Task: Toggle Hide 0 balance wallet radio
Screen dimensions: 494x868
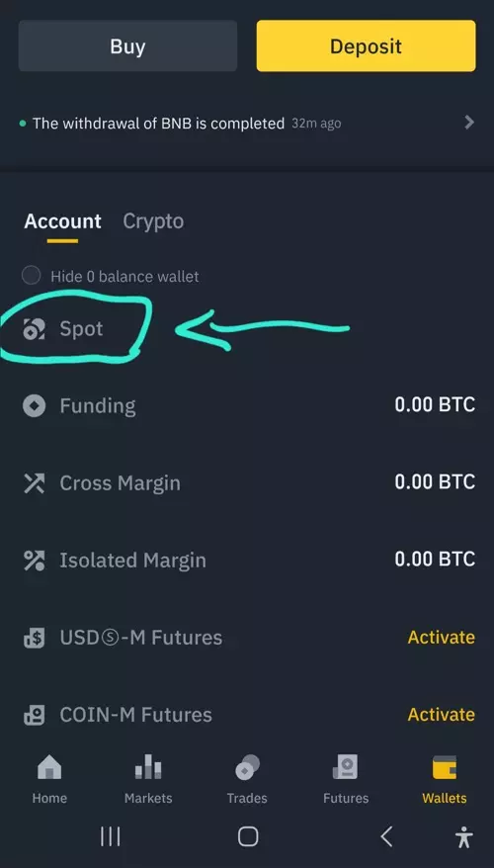Action: [x=31, y=275]
